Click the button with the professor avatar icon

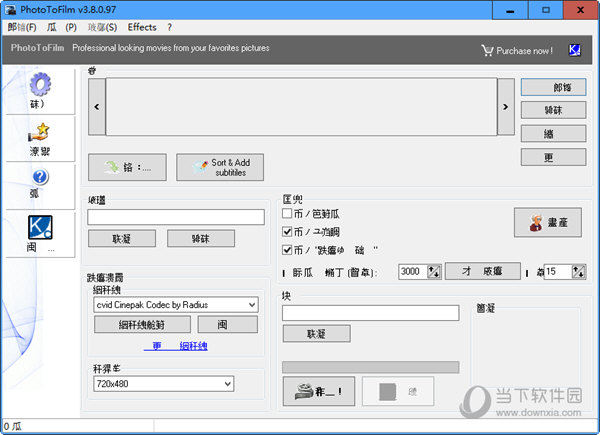pyautogui.click(x=548, y=223)
